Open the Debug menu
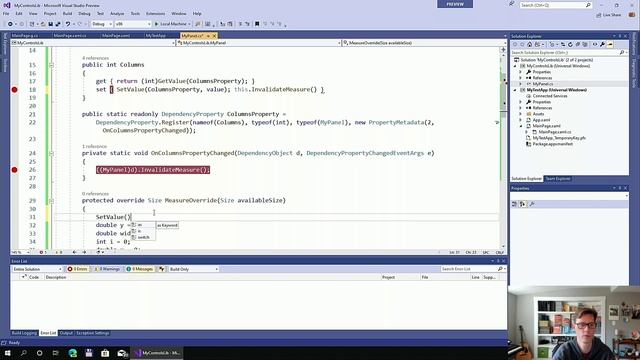 pos(84,13)
